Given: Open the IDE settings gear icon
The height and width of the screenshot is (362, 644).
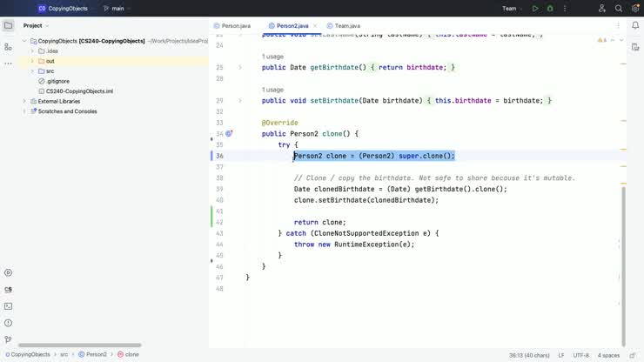Looking at the screenshot, I should click(635, 9).
